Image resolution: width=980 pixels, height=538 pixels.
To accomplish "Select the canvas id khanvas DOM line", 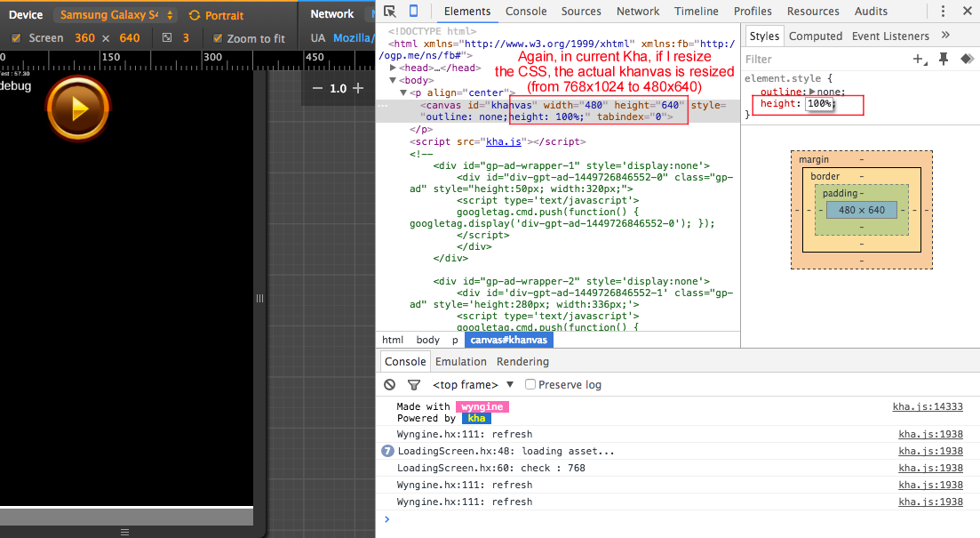I will click(x=558, y=111).
